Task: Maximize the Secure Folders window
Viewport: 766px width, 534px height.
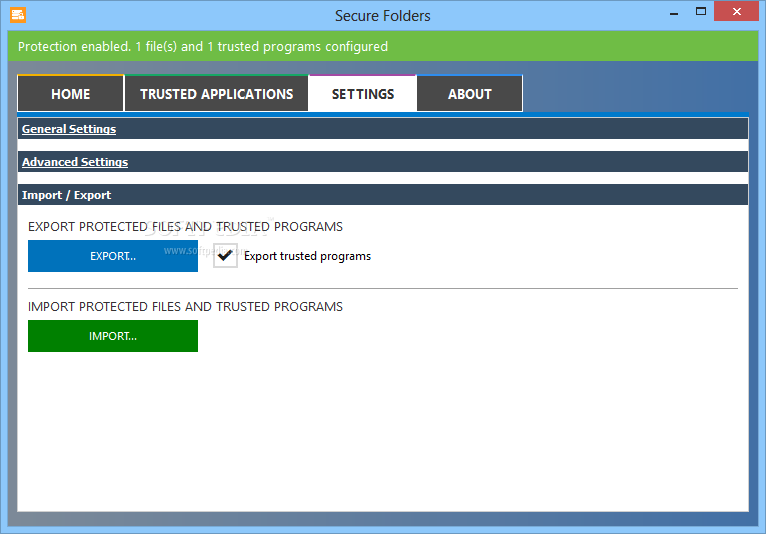Action: pyautogui.click(x=701, y=12)
